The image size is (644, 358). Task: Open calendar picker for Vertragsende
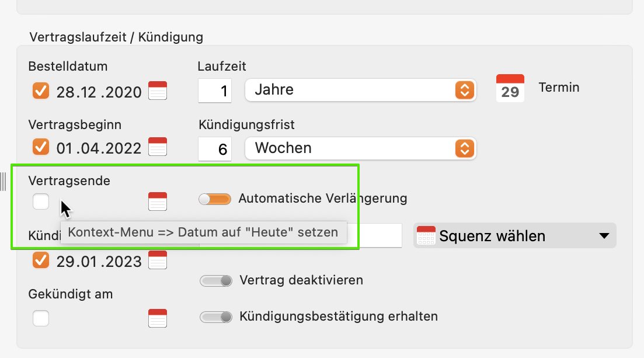click(x=157, y=201)
